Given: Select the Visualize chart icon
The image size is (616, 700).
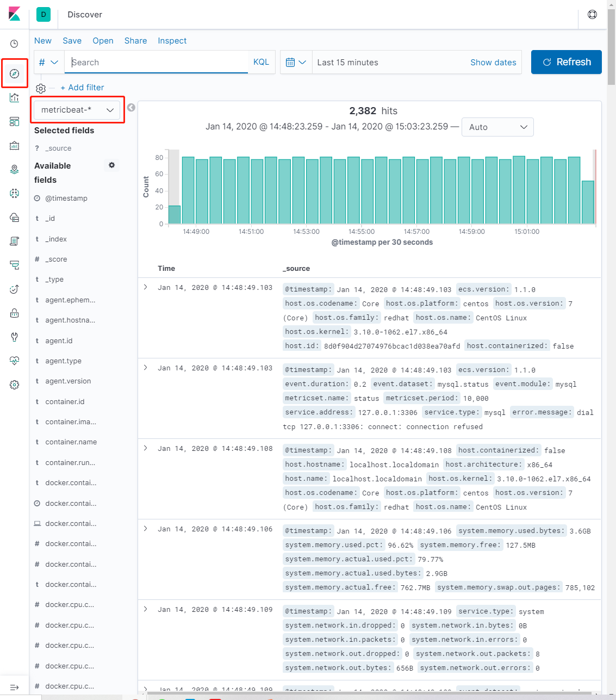Looking at the screenshot, I should point(14,97).
